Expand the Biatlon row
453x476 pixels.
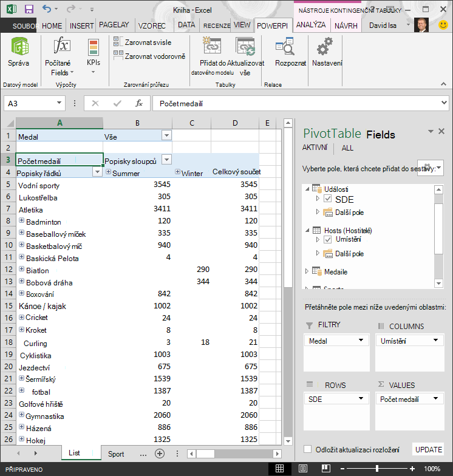click(x=22, y=268)
